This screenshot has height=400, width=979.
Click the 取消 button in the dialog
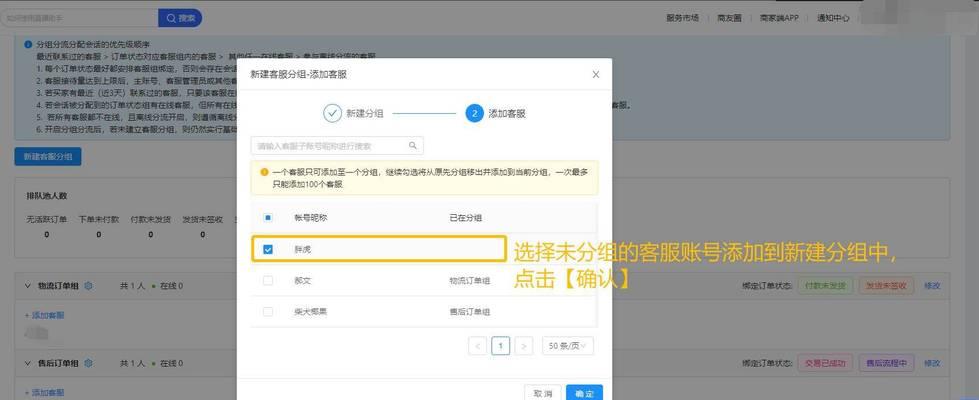point(543,393)
